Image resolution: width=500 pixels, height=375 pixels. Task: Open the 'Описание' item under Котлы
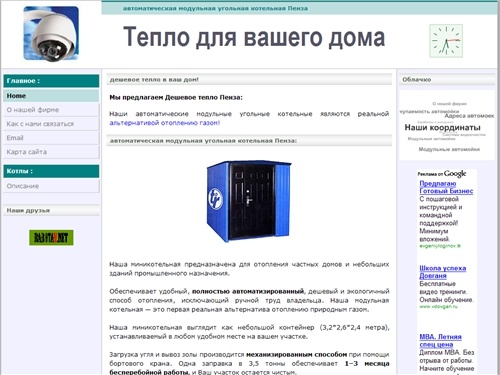tap(51, 186)
